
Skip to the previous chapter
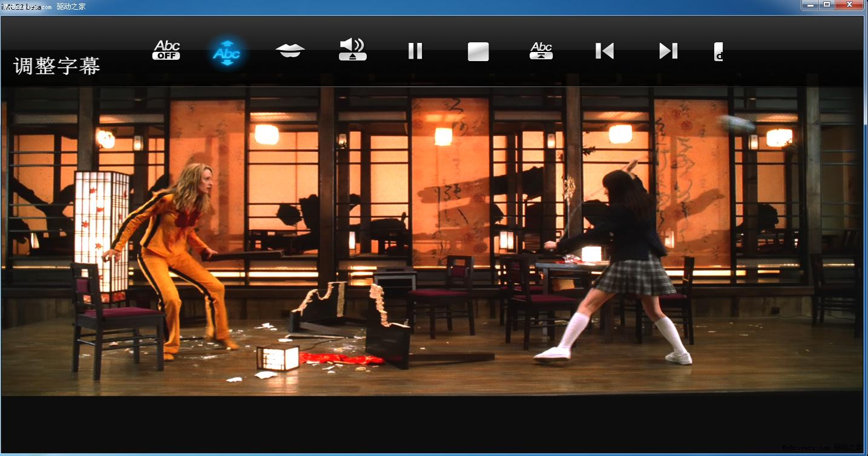(604, 51)
